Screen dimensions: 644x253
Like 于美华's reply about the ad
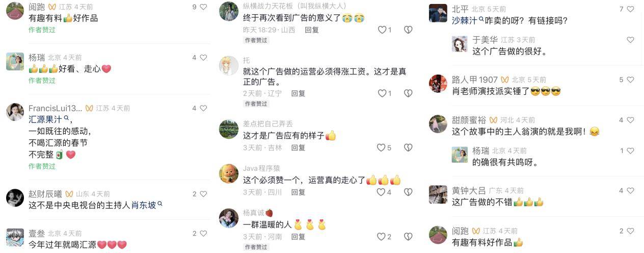point(630,40)
